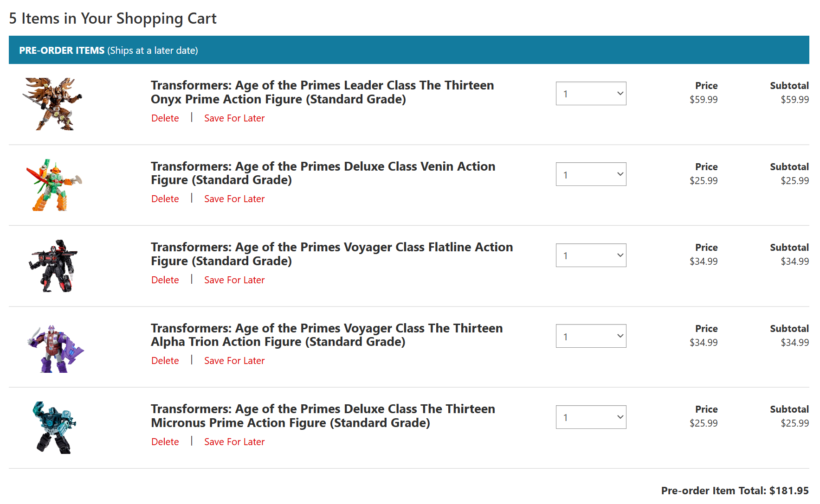The image size is (820, 504).
Task: Delete Flatline figure from the cart
Action: [x=165, y=280]
